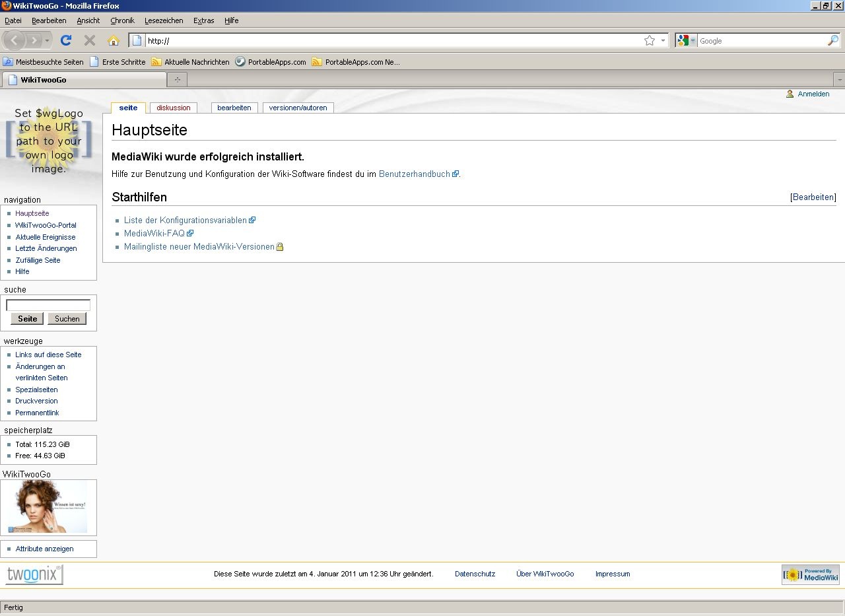Open the Datei menu

[x=13, y=20]
